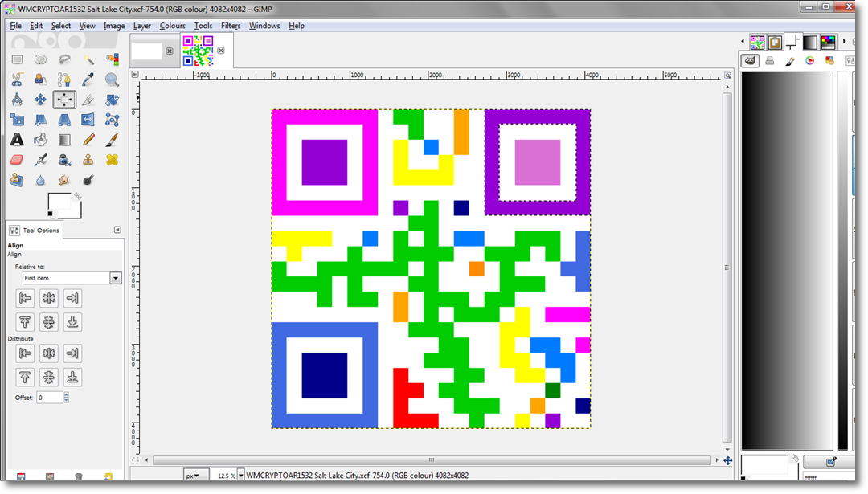Select the Bucket Fill tool

pyautogui.click(x=40, y=140)
